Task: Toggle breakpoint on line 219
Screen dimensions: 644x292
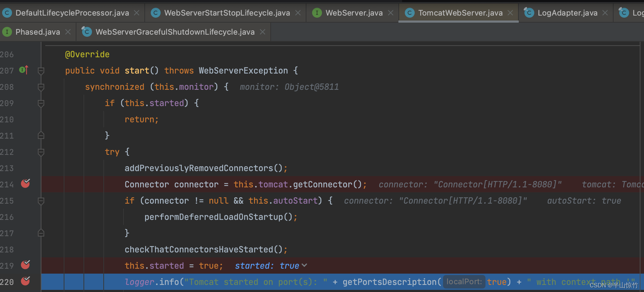Action: (x=25, y=265)
